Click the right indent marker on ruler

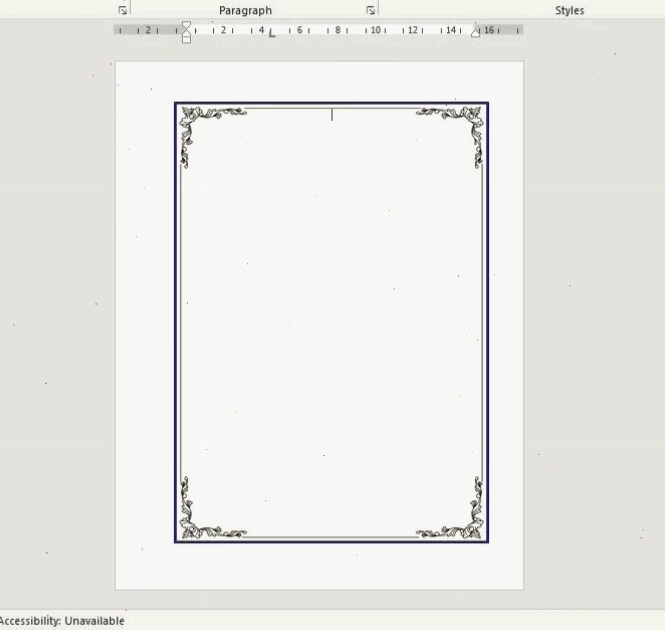click(x=475, y=33)
